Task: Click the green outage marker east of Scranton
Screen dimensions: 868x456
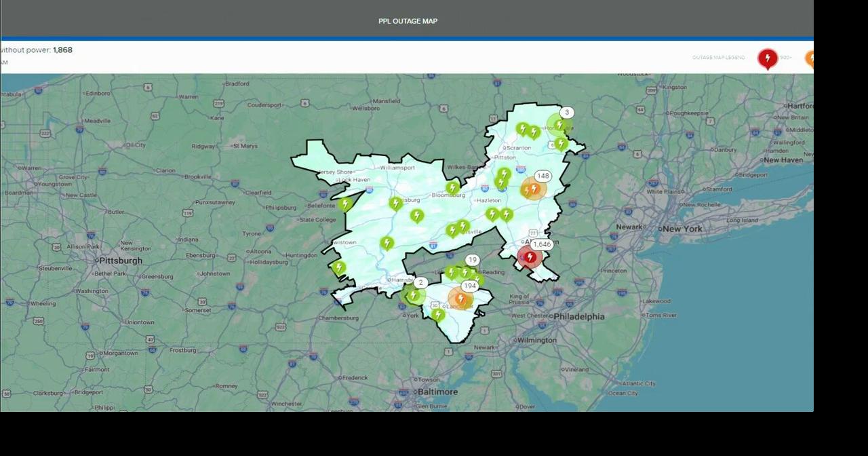Action: point(560,143)
